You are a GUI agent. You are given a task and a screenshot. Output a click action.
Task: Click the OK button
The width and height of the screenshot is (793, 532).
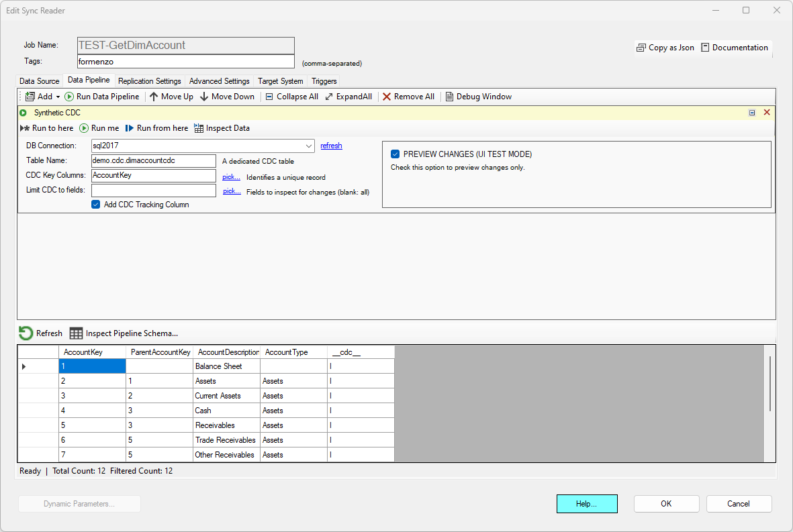tap(666, 504)
